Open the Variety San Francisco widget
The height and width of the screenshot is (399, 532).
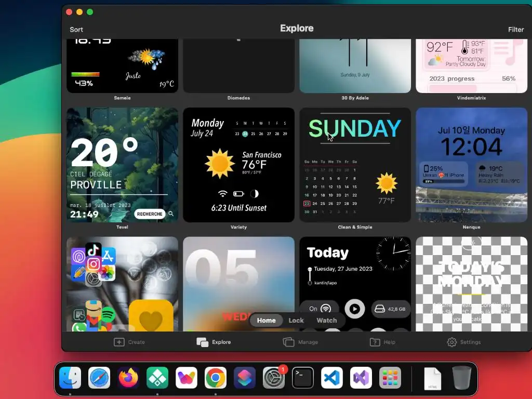click(239, 165)
